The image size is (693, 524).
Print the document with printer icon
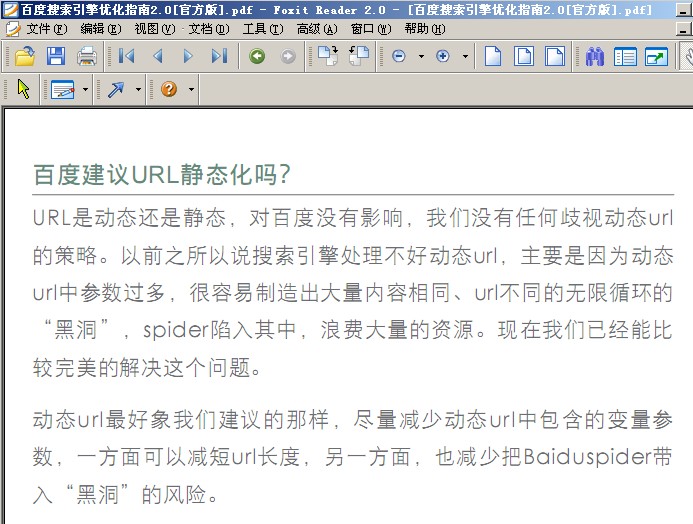pyautogui.click(x=87, y=56)
